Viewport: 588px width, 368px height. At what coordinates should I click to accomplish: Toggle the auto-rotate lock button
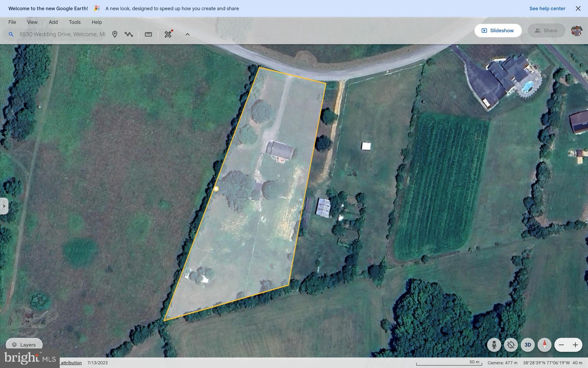coord(511,345)
